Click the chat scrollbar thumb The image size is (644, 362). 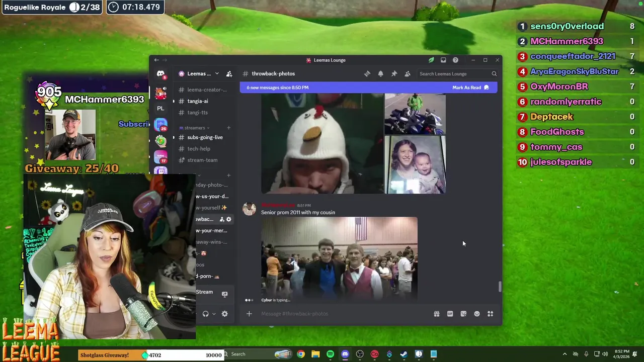[x=500, y=287]
